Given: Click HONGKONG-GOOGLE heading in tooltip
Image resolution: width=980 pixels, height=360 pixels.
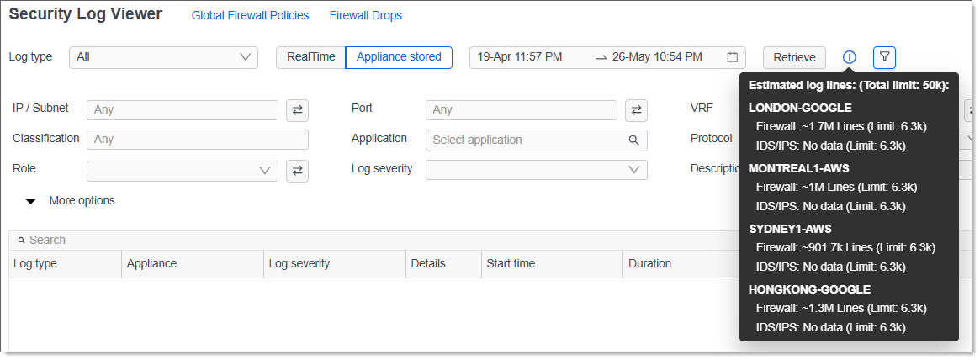Looking at the screenshot, I should 809,290.
